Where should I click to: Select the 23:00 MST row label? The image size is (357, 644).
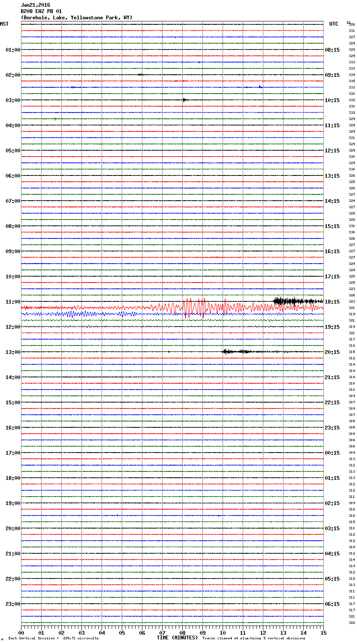(x=13, y=604)
